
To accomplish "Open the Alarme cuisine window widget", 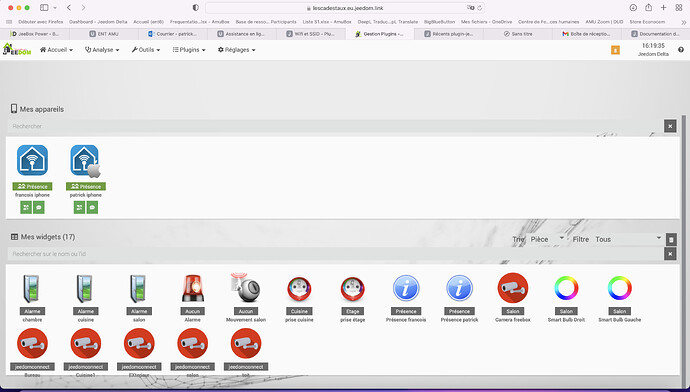I will [85, 289].
